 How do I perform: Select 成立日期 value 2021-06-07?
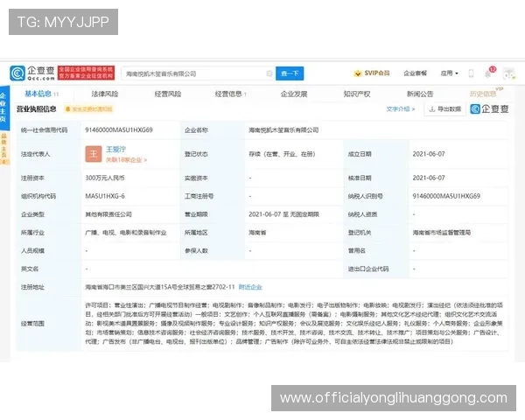(429, 154)
